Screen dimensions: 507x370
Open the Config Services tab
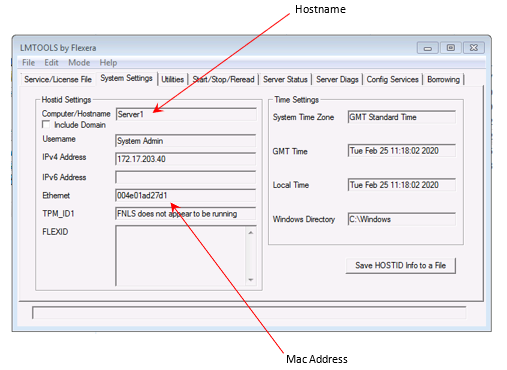pos(392,79)
